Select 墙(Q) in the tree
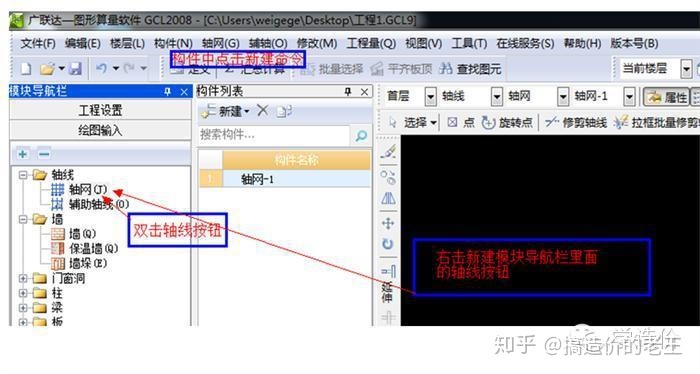 (74, 234)
